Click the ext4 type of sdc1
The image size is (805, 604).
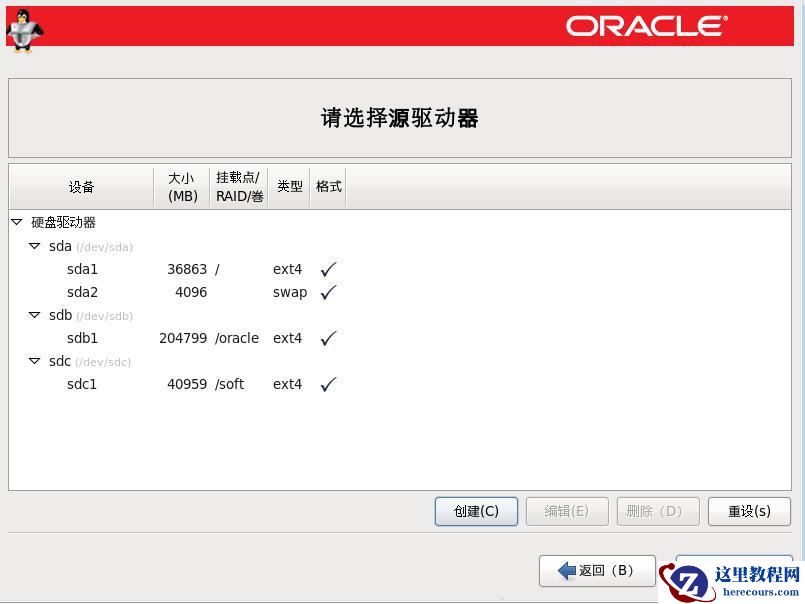pyautogui.click(x=288, y=384)
